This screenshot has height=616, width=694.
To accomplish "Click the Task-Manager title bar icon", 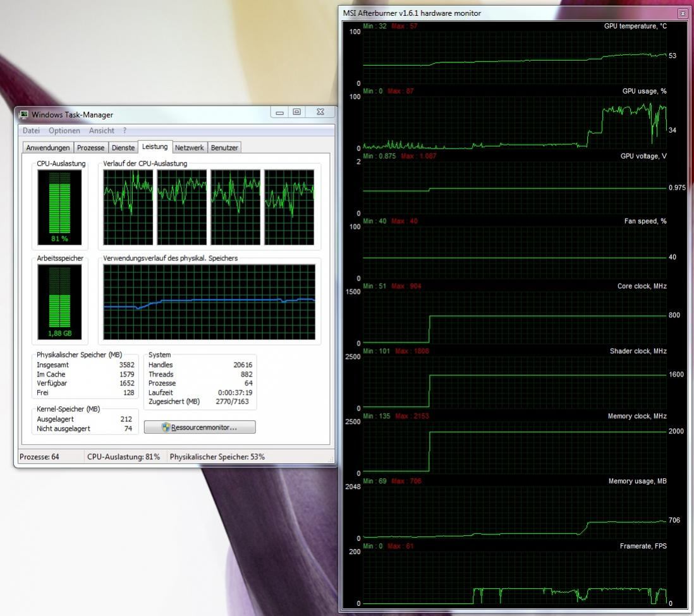I will point(23,114).
